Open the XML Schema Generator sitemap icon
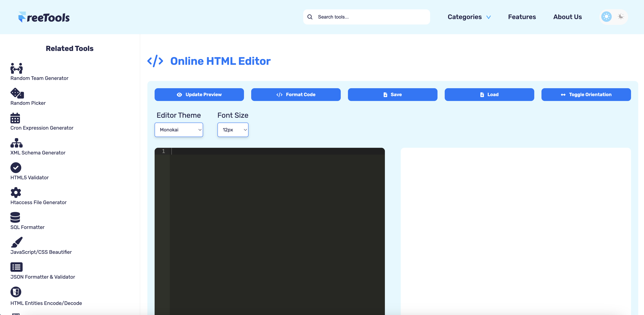Viewport: 644px width, 315px height. tap(17, 143)
